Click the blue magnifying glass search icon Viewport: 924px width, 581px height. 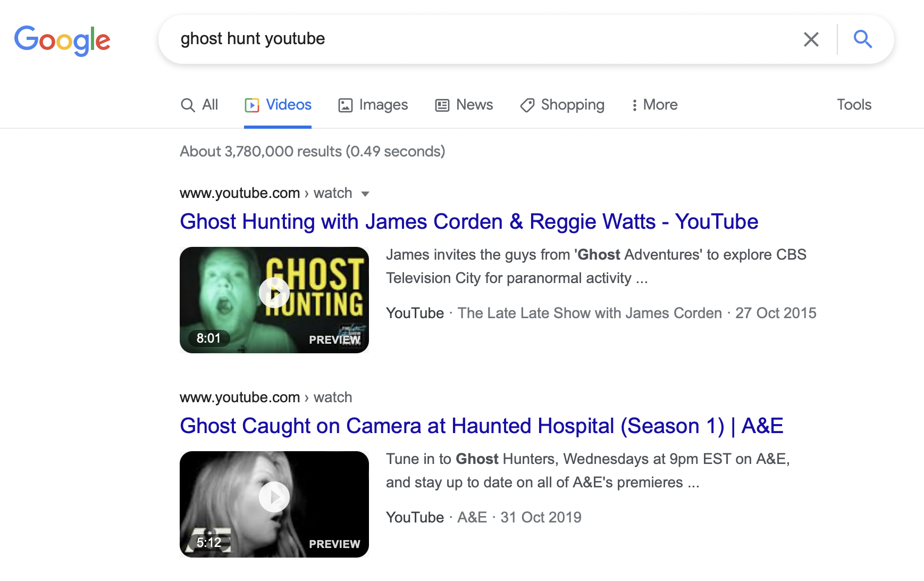tap(862, 39)
